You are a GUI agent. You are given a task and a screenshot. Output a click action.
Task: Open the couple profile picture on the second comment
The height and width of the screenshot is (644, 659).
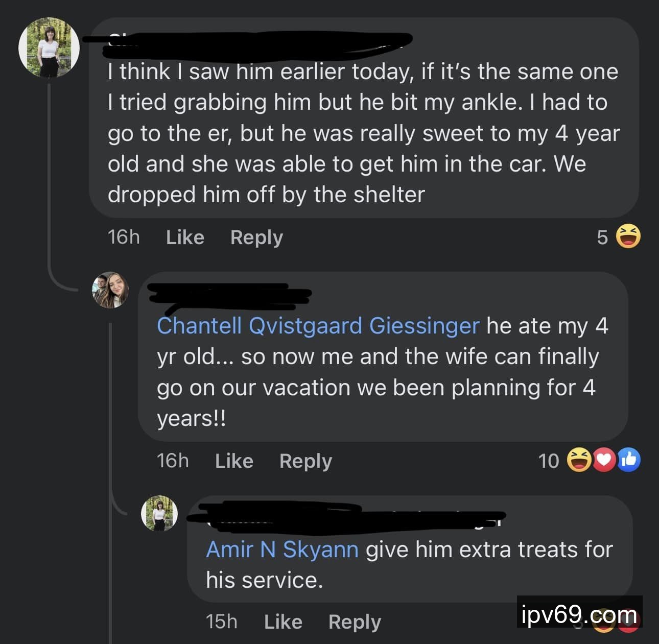[x=110, y=290]
